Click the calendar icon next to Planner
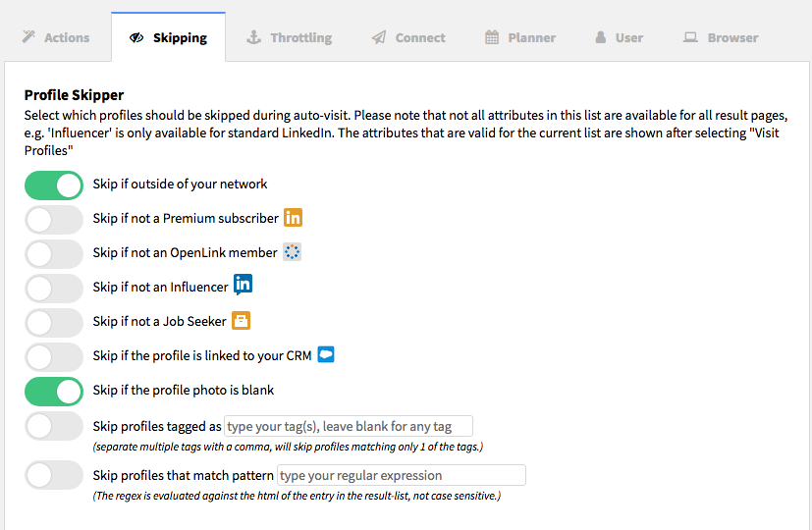 492,37
